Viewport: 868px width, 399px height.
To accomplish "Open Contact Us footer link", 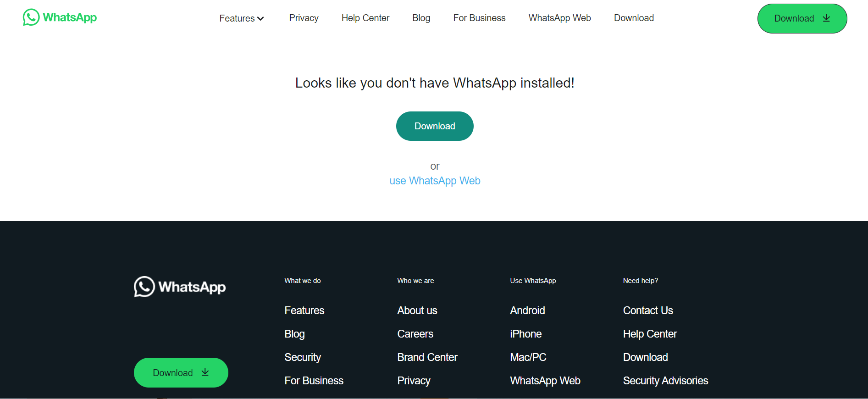I will (648, 310).
